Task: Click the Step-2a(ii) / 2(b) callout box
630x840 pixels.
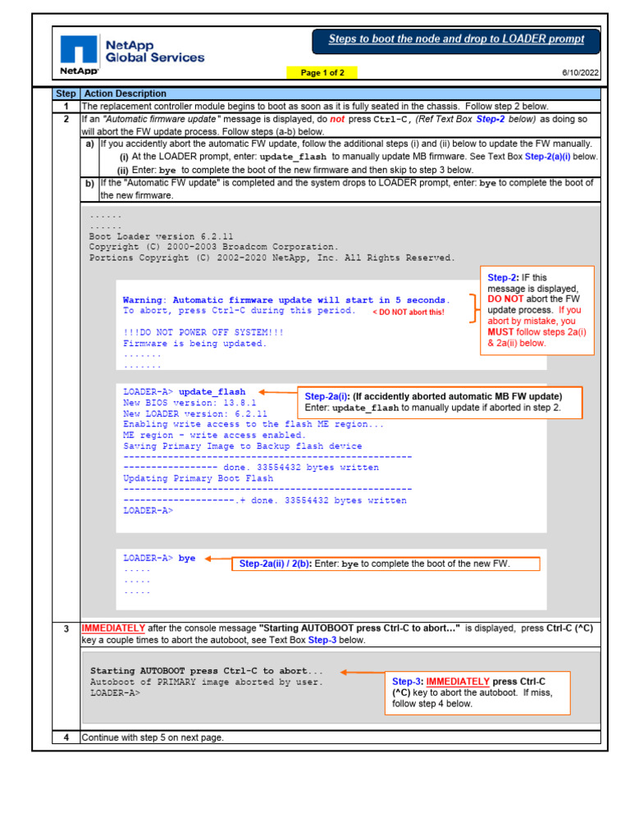Action: point(386,564)
